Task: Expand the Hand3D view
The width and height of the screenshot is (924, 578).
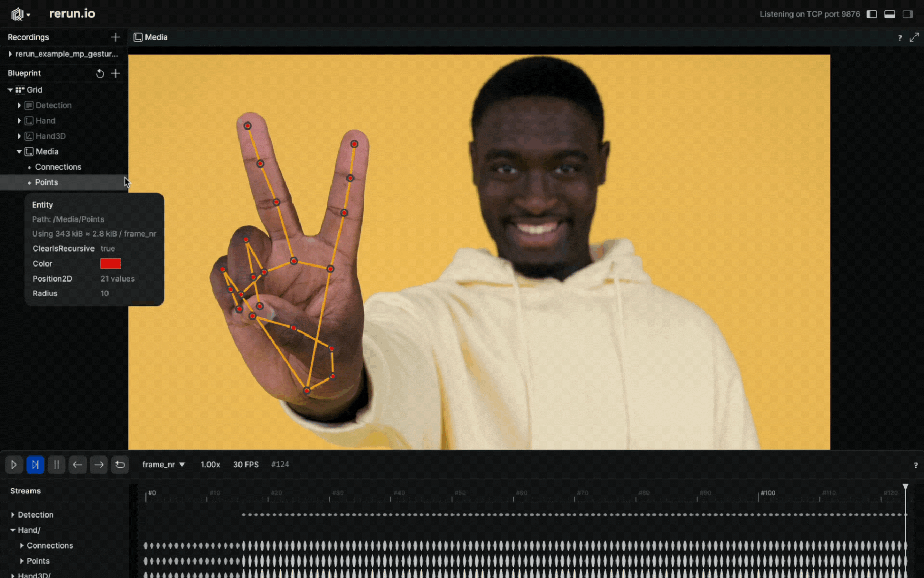Action: tap(19, 136)
